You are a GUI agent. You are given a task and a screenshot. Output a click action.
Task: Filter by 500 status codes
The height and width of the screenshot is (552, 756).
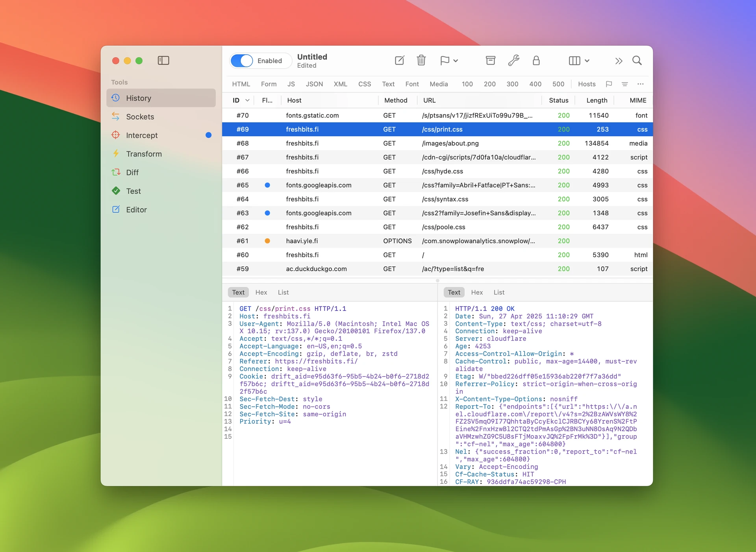click(x=558, y=84)
